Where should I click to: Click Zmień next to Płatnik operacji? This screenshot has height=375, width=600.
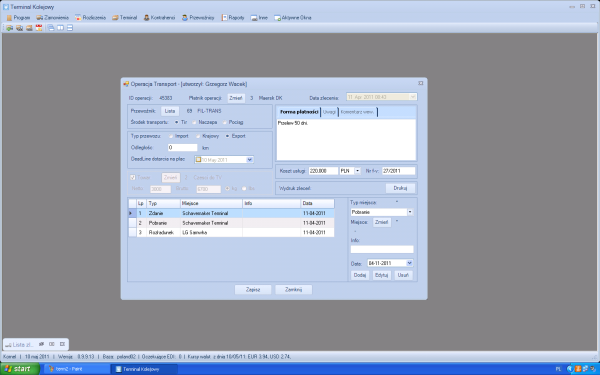pyautogui.click(x=236, y=98)
